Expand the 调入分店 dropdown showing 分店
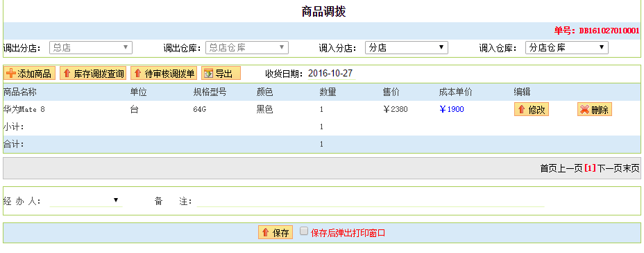Viewport: 644px width, 253px height. pos(407,48)
